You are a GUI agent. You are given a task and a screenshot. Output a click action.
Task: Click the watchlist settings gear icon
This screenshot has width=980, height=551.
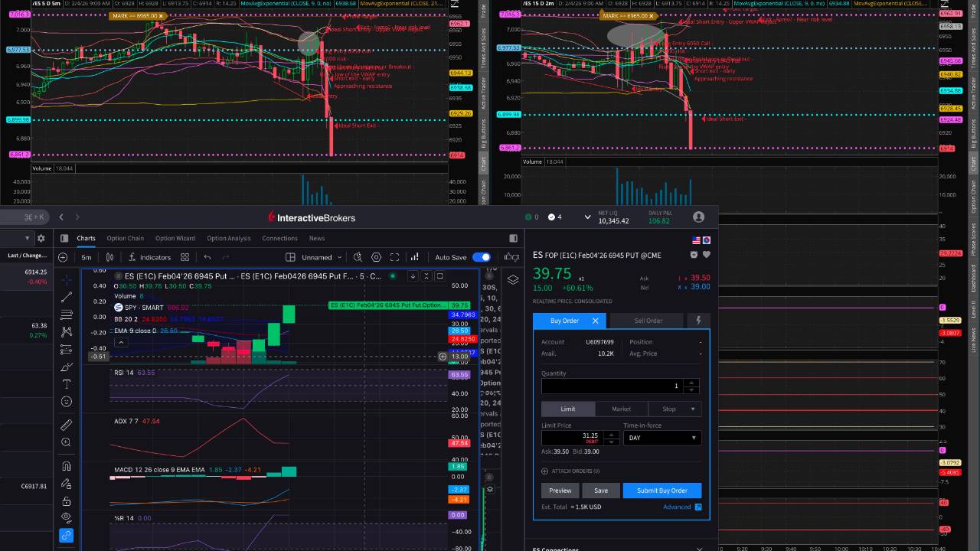pos(41,238)
